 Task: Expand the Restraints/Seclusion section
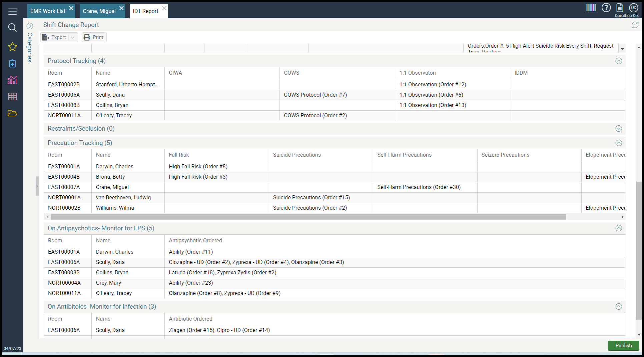coord(619,129)
